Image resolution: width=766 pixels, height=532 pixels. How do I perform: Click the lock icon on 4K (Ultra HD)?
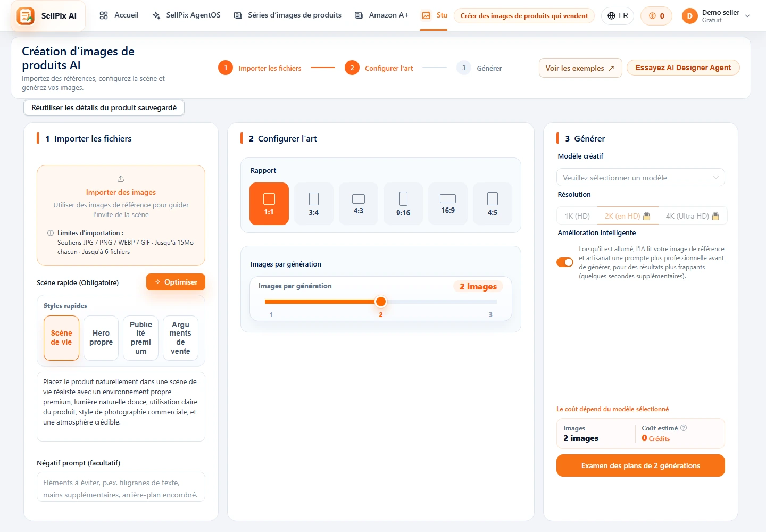tap(715, 216)
